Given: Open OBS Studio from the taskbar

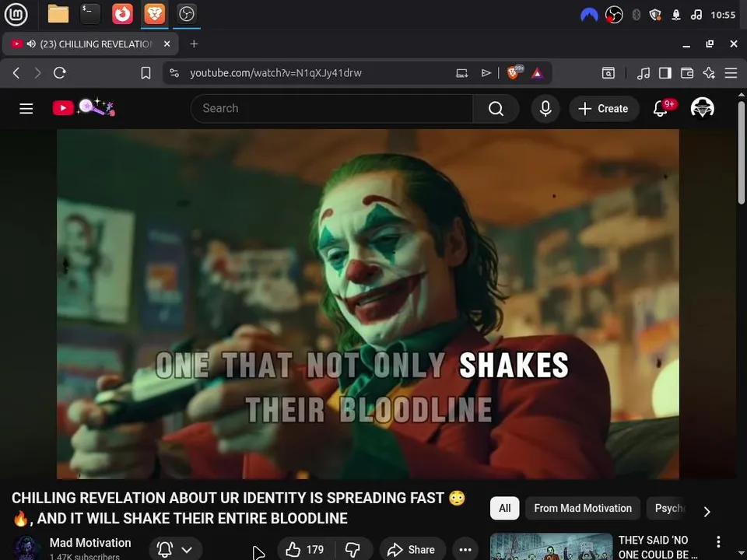Looking at the screenshot, I should [186, 14].
